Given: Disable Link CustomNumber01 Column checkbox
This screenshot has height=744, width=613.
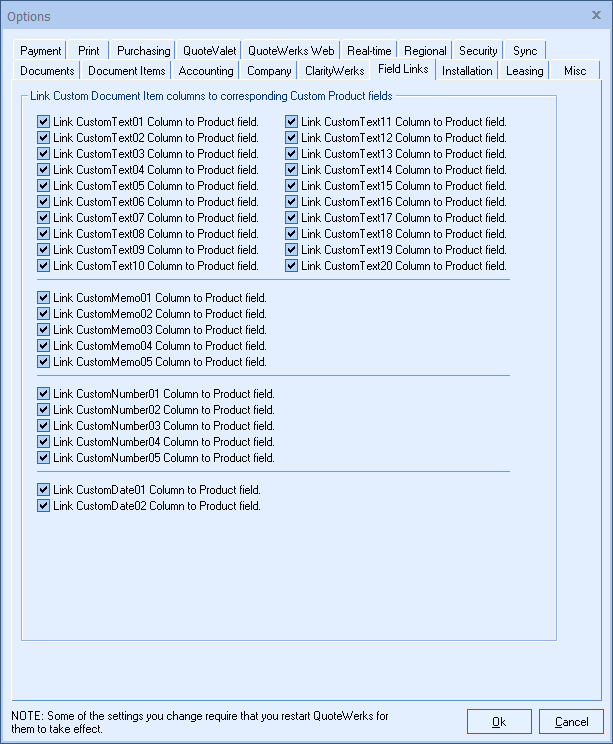Looking at the screenshot, I should click(x=43, y=394).
